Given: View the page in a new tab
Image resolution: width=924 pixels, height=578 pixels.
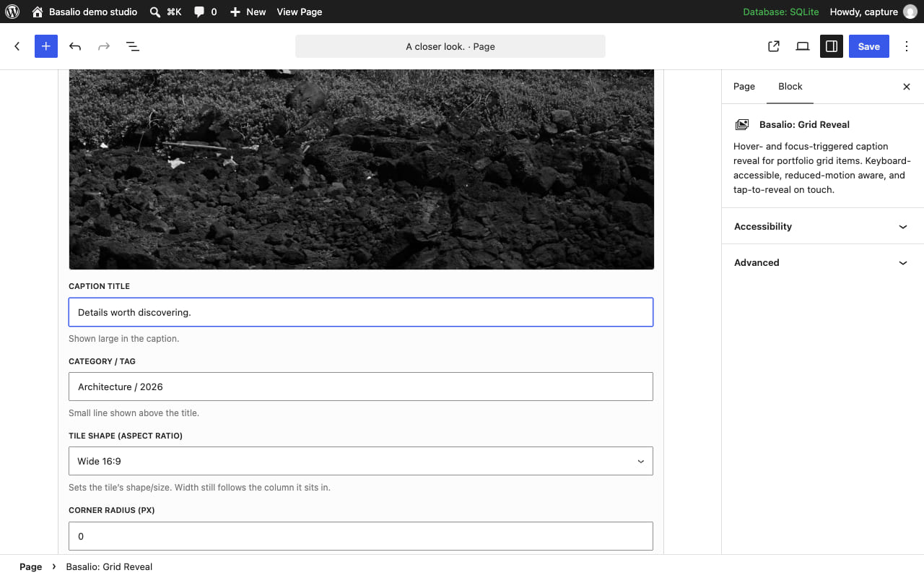Looking at the screenshot, I should click(774, 46).
